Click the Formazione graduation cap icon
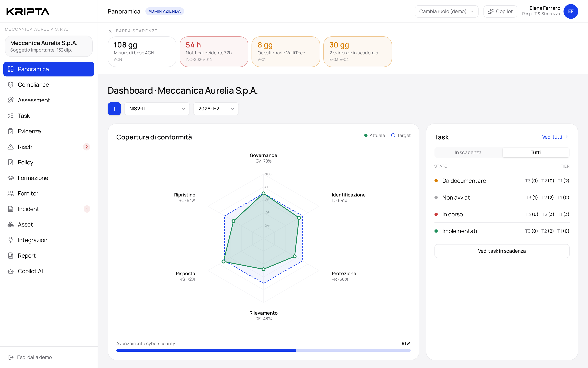The width and height of the screenshot is (588, 368). [x=10, y=178]
